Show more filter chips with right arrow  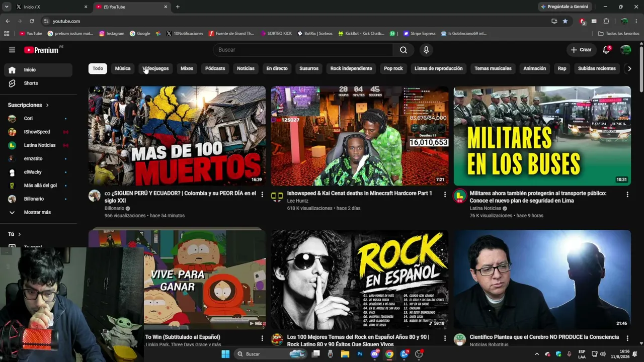(x=629, y=68)
